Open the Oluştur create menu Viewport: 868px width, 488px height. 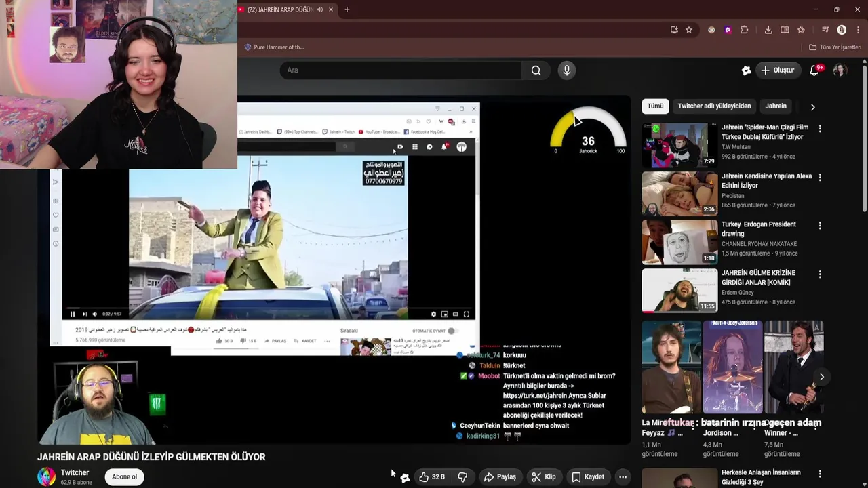pyautogui.click(x=778, y=70)
